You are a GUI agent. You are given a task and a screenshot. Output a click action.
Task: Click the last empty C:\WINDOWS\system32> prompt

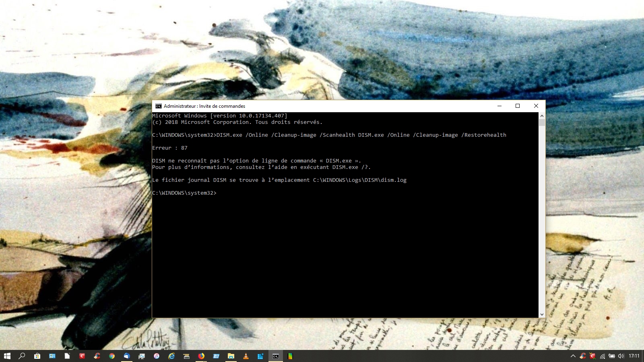click(x=184, y=193)
